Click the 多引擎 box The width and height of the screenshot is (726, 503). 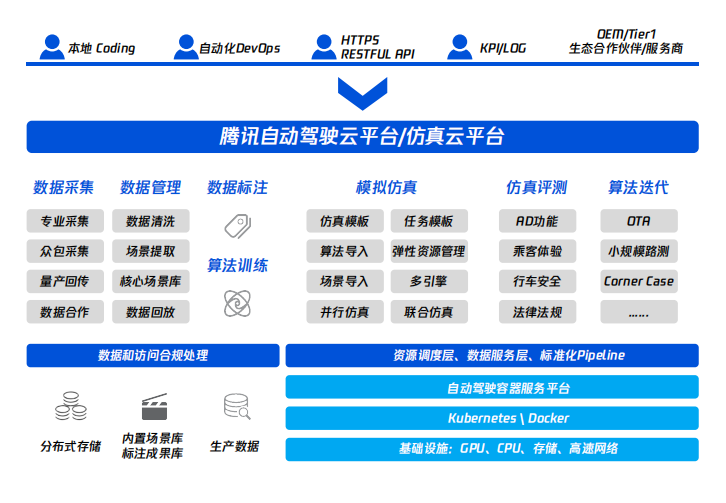(x=429, y=281)
